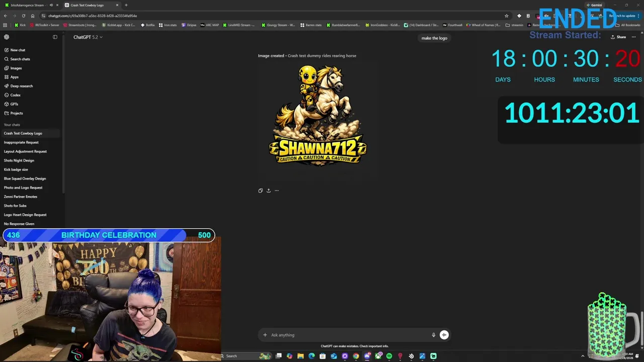Go to the browser home page
Image resolution: width=644 pixels, height=362 pixels.
[33, 16]
